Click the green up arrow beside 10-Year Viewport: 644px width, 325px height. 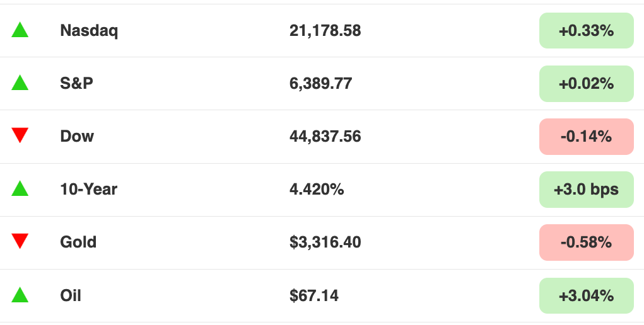coord(20,188)
